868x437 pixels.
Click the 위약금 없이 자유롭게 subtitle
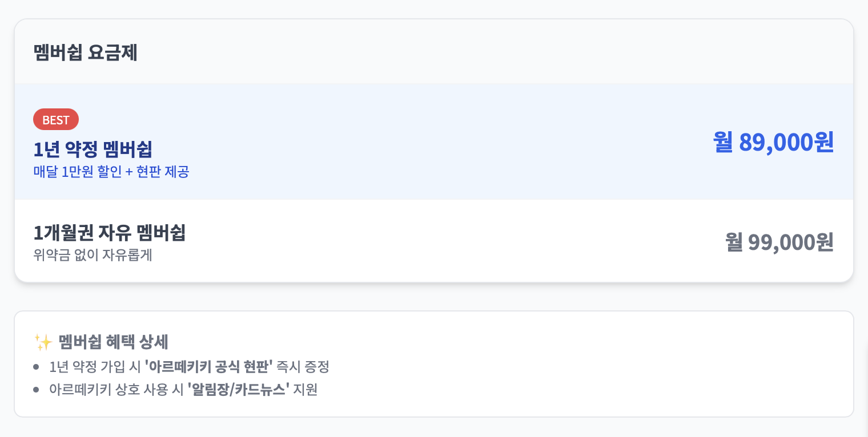click(x=93, y=254)
